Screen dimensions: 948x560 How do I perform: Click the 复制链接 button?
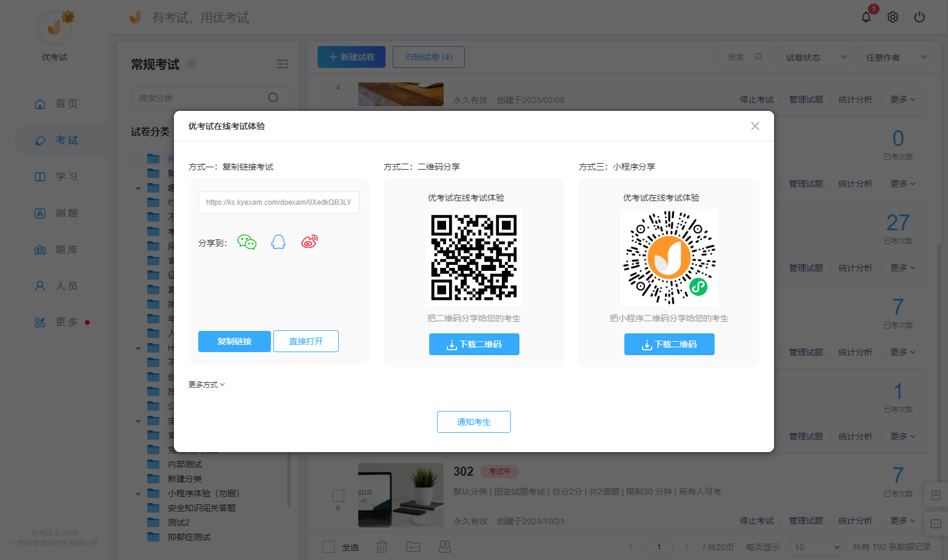pos(235,341)
